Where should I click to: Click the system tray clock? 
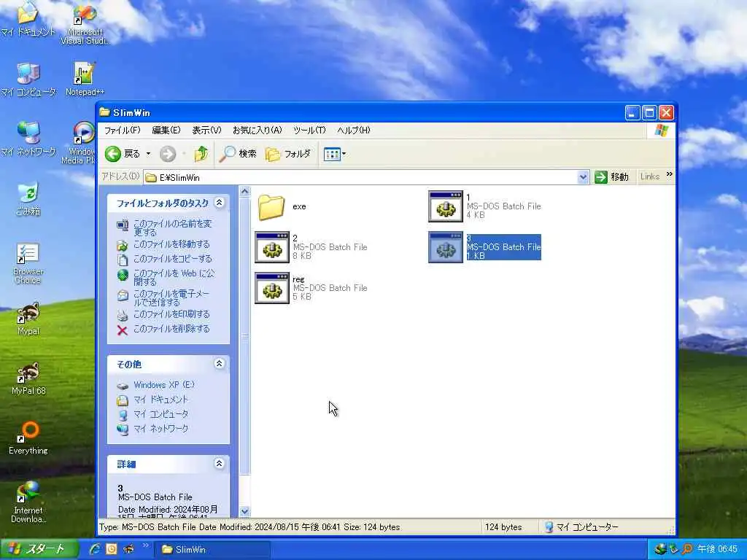click(717, 550)
